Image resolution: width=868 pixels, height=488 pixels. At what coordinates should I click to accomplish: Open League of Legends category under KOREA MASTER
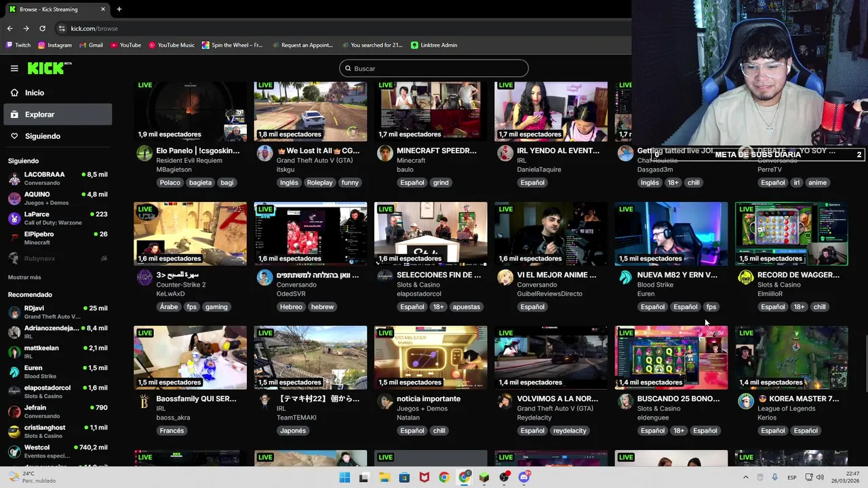tap(786, 409)
